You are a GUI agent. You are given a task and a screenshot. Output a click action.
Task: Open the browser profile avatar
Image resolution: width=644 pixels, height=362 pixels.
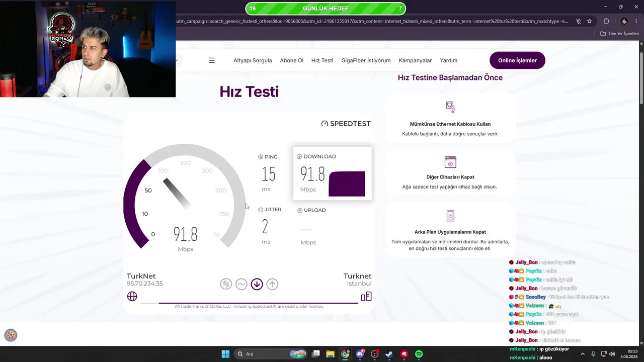[x=624, y=21]
